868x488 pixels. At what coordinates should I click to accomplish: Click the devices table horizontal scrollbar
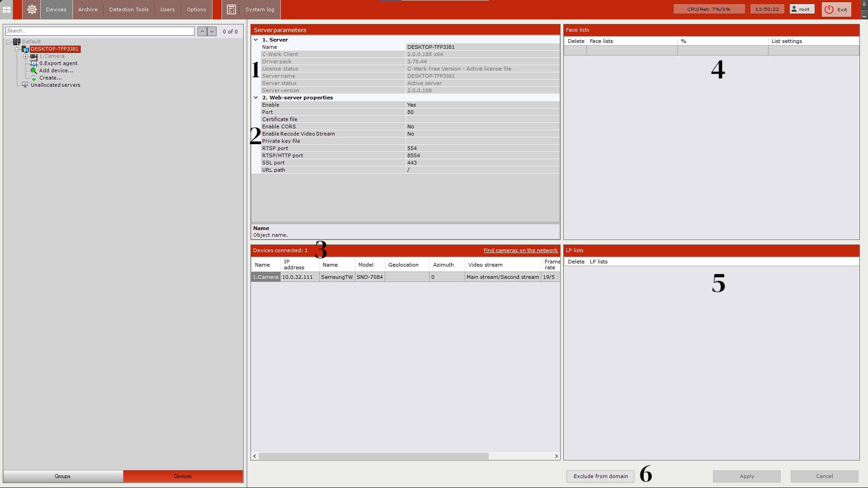tap(373, 456)
